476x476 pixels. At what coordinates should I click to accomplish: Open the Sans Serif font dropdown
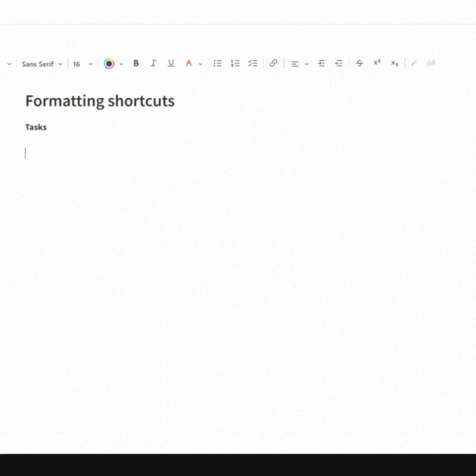(x=42, y=64)
